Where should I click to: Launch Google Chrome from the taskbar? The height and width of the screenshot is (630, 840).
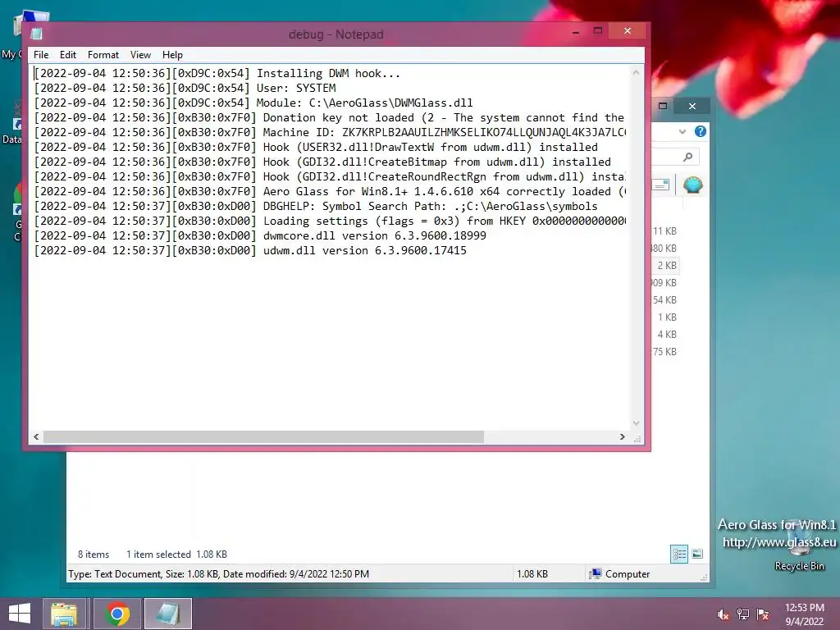[117, 614]
